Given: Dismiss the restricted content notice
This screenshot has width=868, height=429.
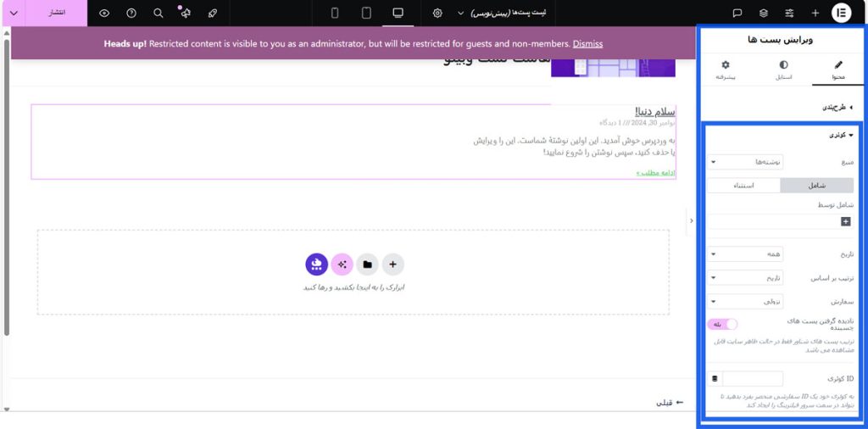Looking at the screenshot, I should (x=587, y=44).
